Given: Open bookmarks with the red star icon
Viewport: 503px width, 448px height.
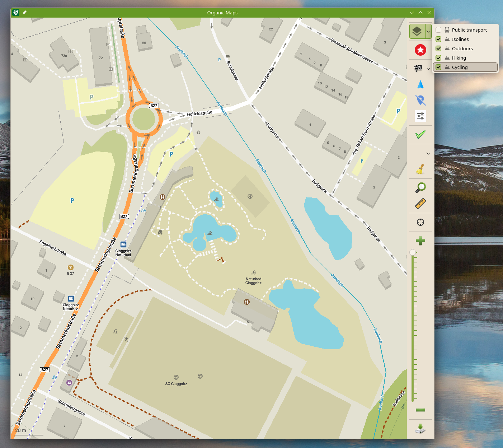Looking at the screenshot, I should tap(420, 50).
